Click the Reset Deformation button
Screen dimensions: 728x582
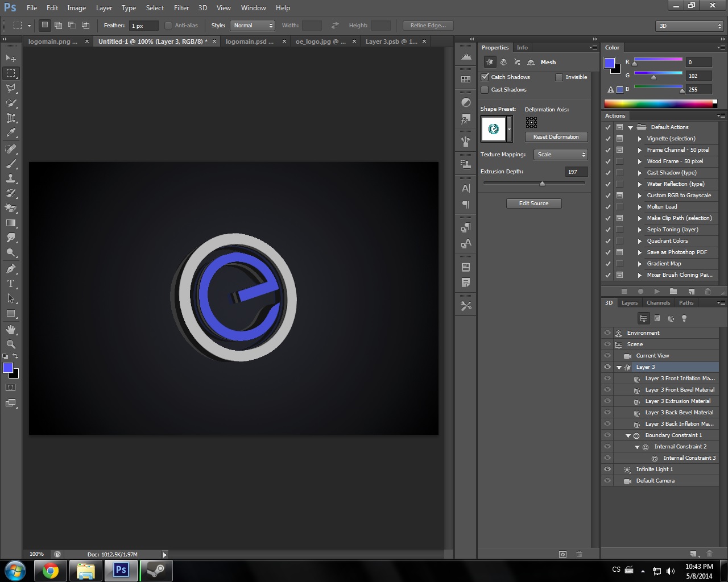click(556, 137)
